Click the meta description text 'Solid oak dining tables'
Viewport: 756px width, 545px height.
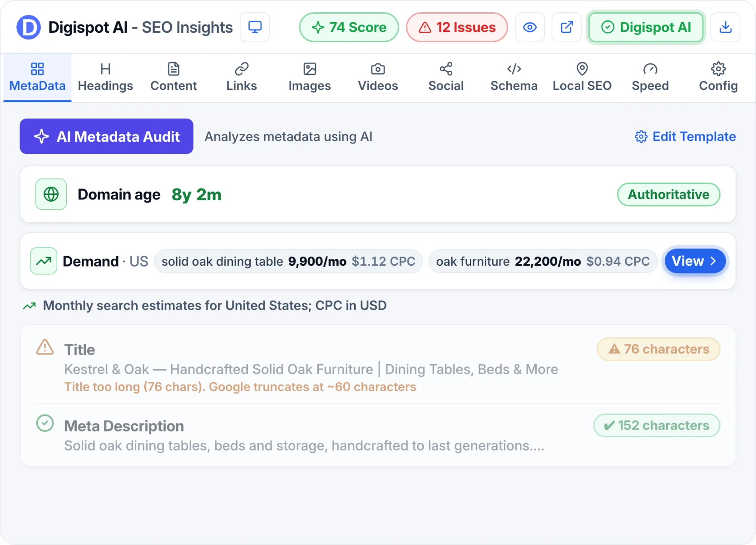tap(304, 446)
